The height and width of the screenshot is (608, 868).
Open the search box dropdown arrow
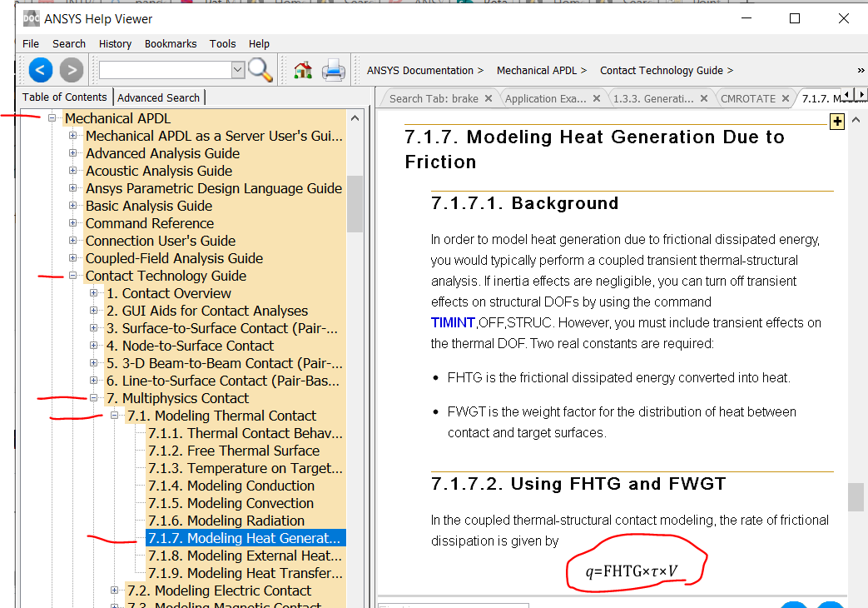238,70
